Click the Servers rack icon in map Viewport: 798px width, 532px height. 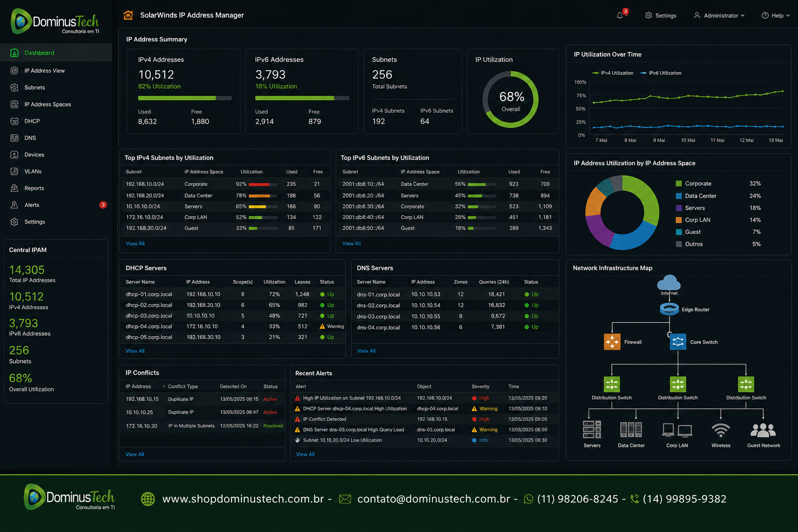click(592, 430)
